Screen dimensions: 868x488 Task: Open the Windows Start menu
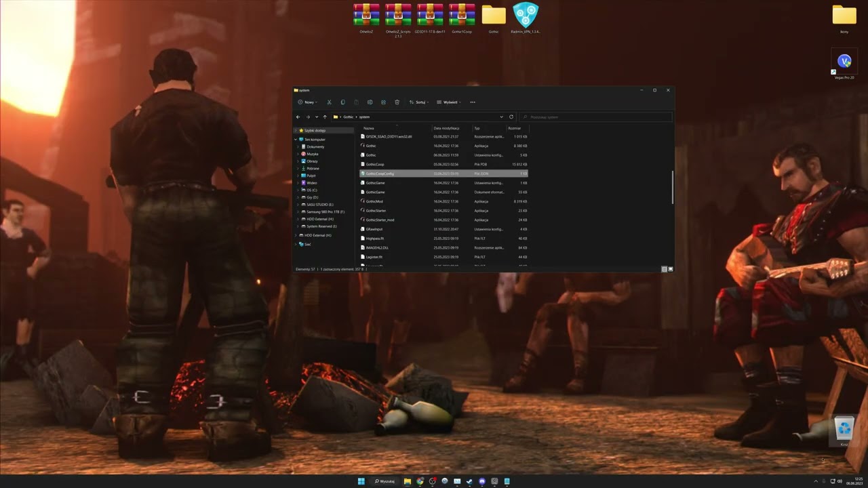361,481
